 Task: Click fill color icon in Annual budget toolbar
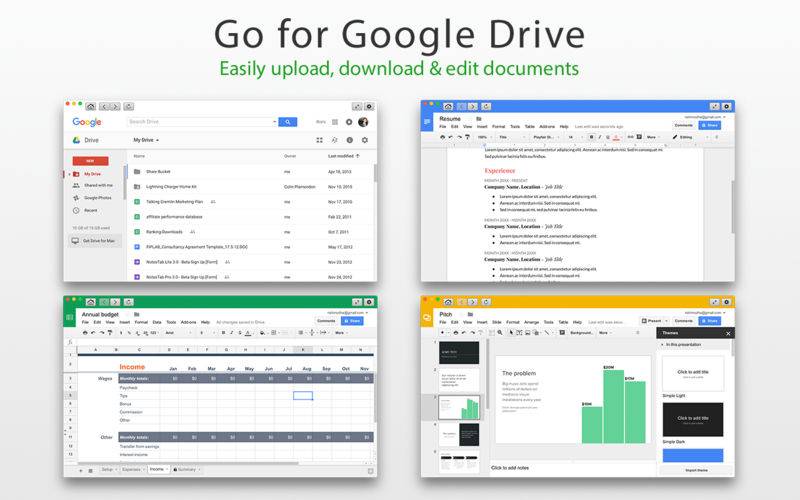[x=262, y=333]
